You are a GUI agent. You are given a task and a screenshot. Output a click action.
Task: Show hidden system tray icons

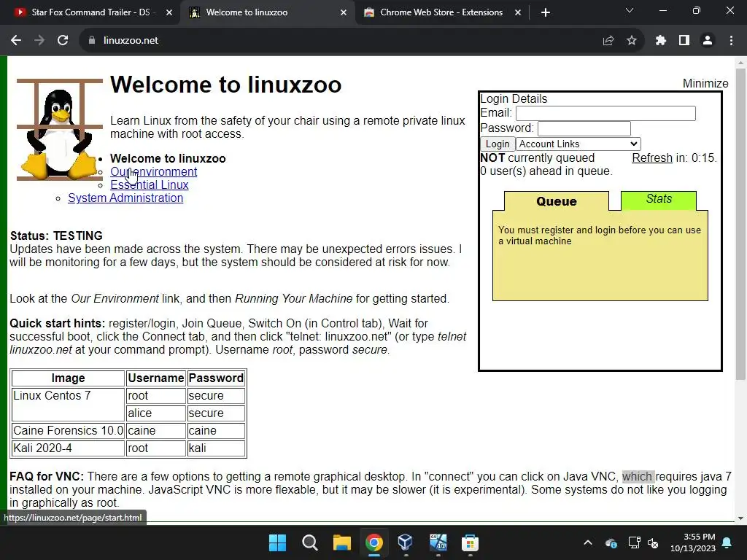(588, 542)
